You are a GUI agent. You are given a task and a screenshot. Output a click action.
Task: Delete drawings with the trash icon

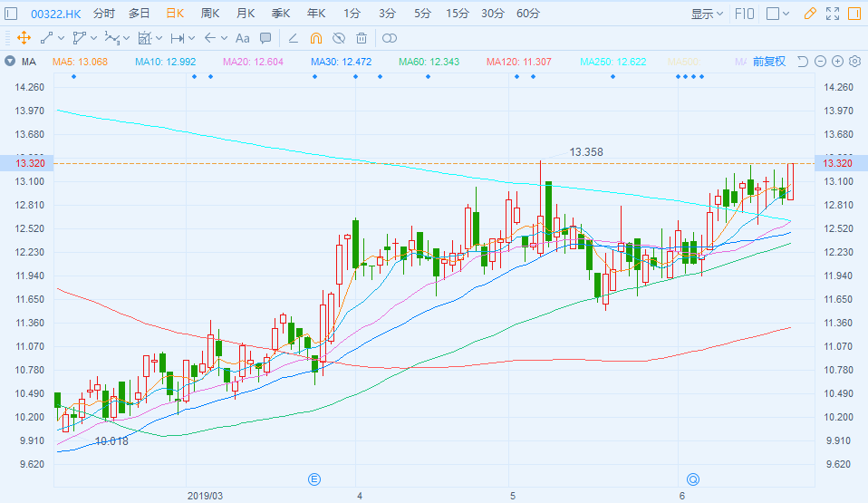362,38
